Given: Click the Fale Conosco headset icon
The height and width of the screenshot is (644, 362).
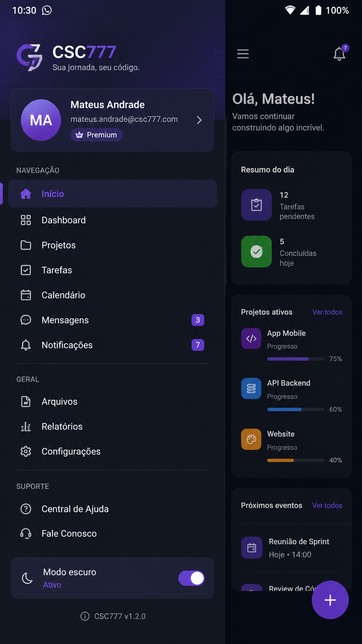Looking at the screenshot, I should 26,533.
